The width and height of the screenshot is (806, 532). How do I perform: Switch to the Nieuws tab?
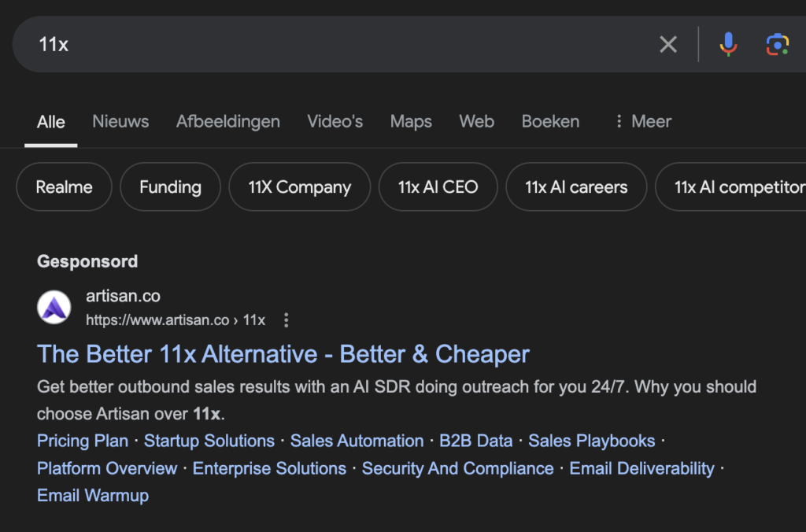coord(120,121)
